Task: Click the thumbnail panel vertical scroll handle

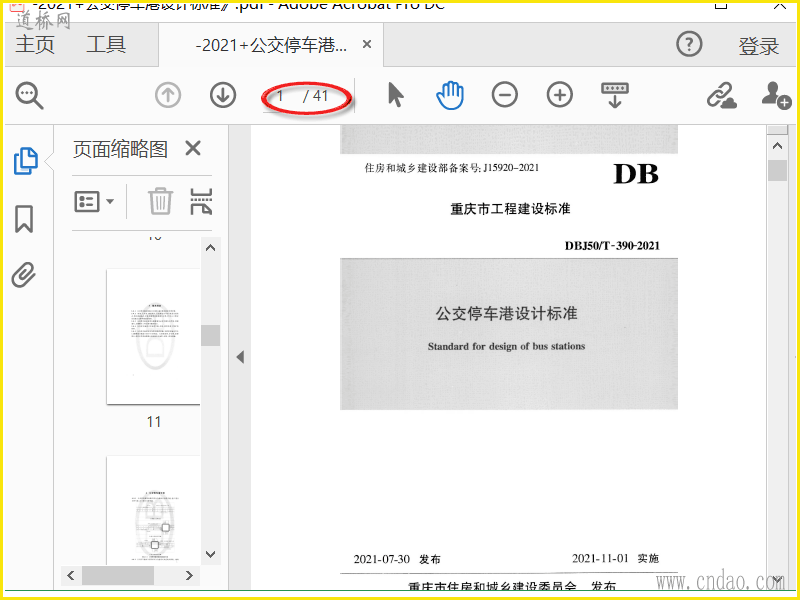Action: [x=211, y=335]
